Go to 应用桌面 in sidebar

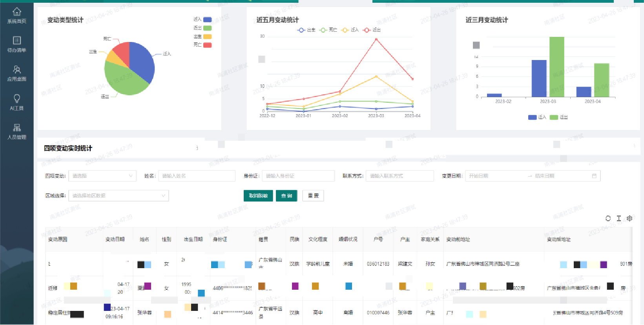pos(16,73)
